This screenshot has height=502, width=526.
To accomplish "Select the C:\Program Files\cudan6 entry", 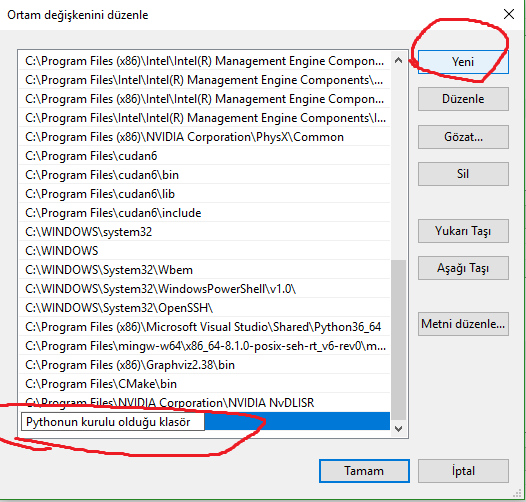I will pos(205,156).
